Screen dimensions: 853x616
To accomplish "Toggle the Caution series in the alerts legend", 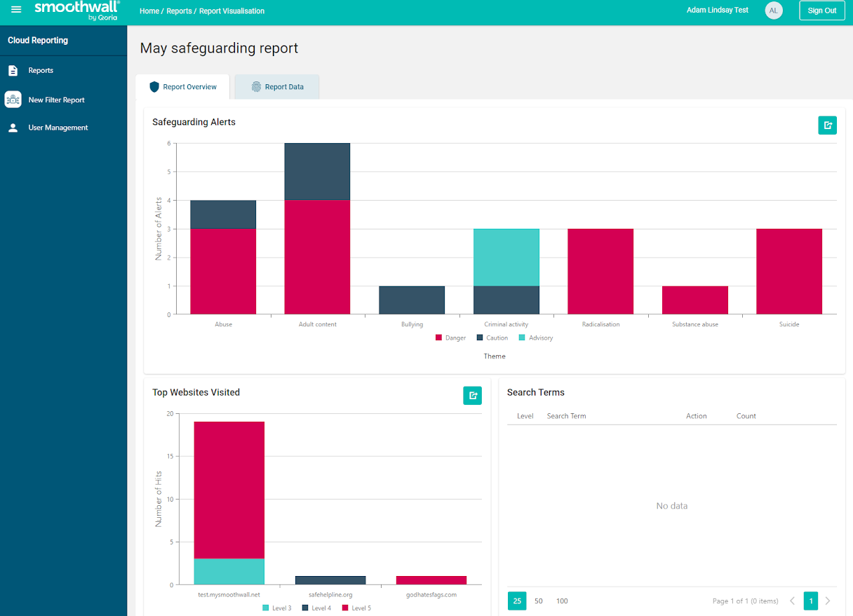I will tap(492, 337).
